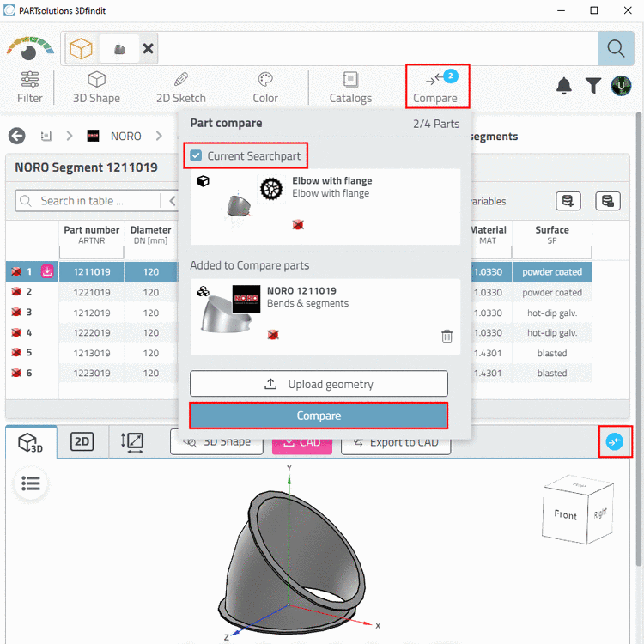Open the 2D Sketch search tool

point(180,87)
